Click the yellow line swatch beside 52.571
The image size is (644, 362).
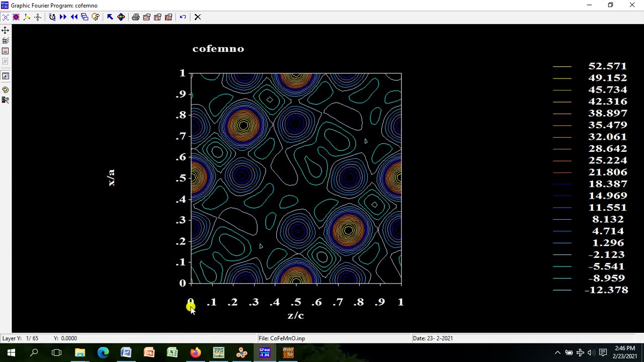point(562,66)
